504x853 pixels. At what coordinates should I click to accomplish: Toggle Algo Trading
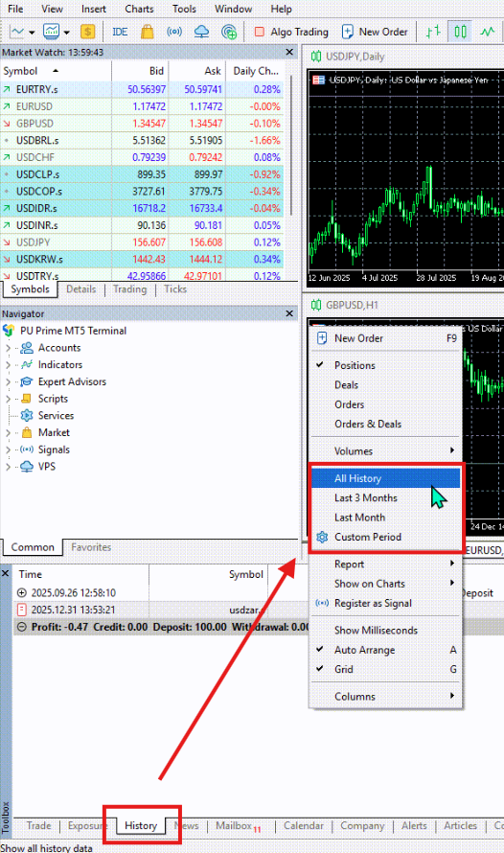[x=291, y=32]
